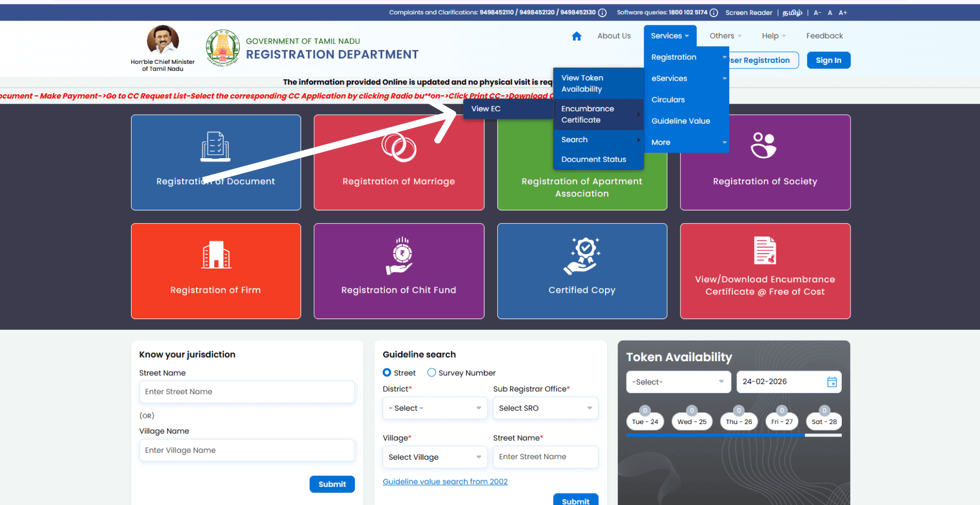Click the Registration of Firm building icon

point(216,255)
